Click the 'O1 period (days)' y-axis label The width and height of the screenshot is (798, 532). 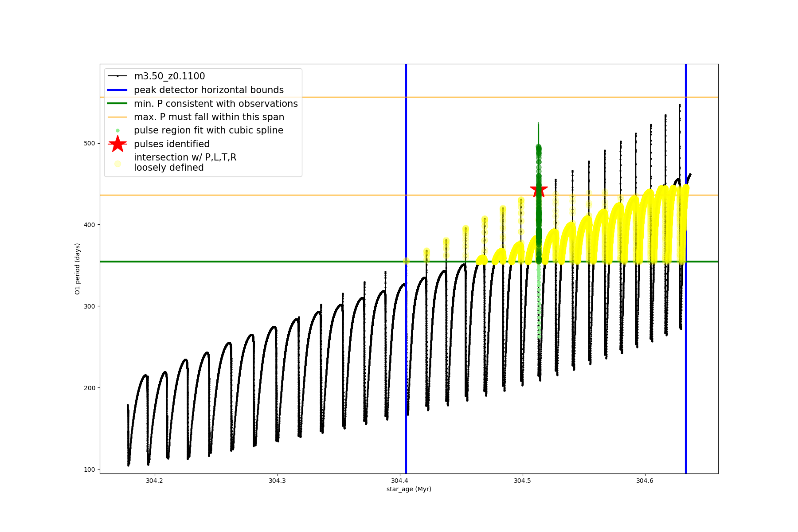pyautogui.click(x=78, y=269)
